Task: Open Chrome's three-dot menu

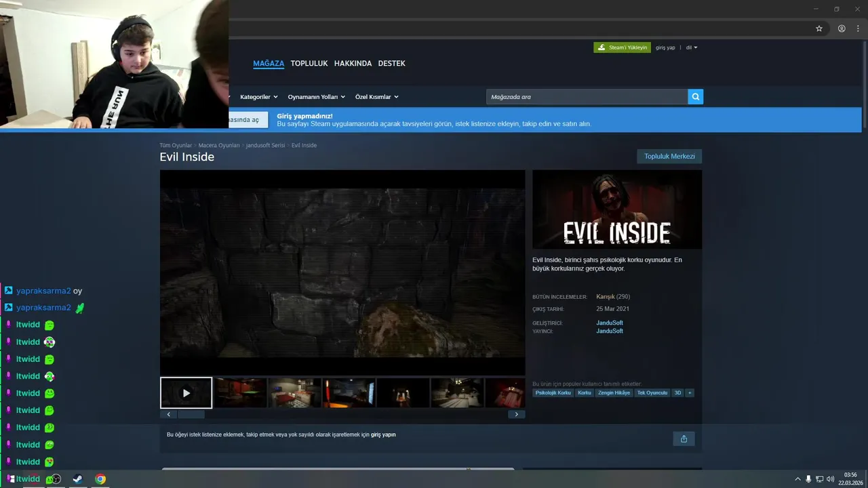Action: coord(858,28)
